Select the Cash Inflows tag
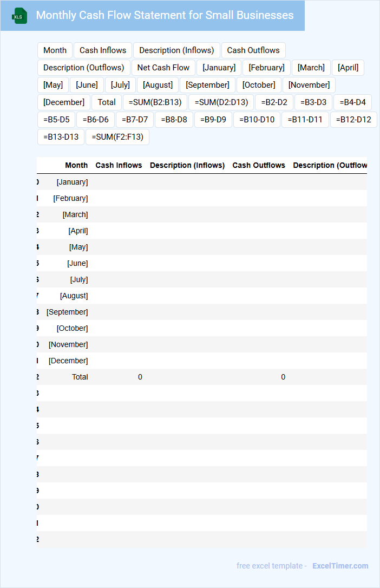The width and height of the screenshot is (380, 588). point(103,50)
